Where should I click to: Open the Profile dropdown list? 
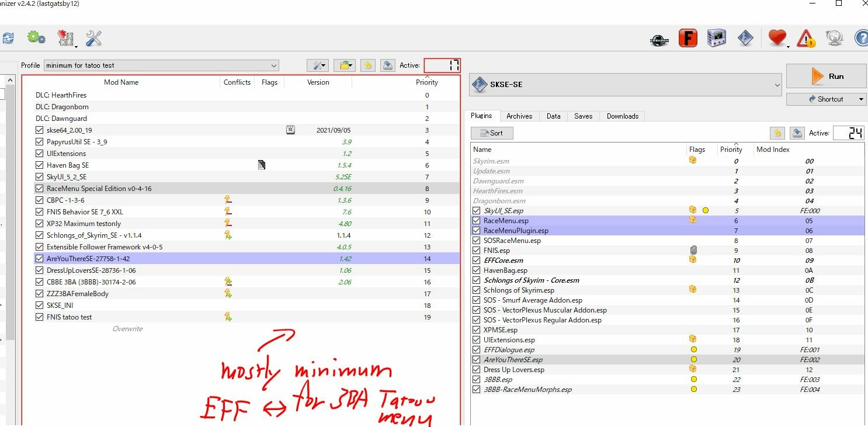tap(161, 65)
